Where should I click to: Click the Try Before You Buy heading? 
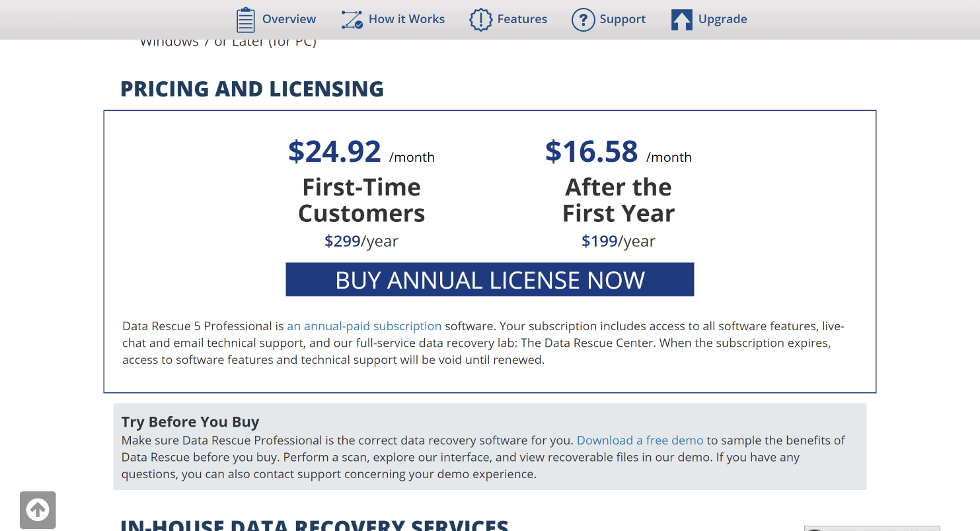coord(190,422)
